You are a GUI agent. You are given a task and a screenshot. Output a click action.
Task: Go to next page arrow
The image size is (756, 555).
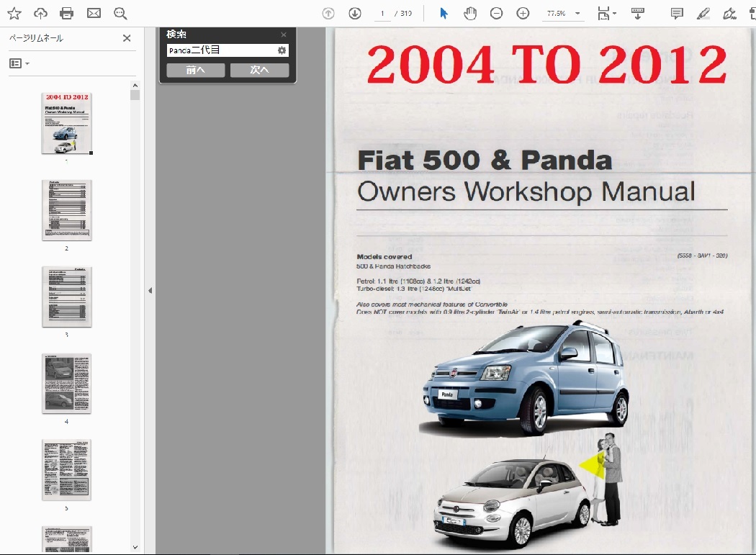pyautogui.click(x=355, y=14)
